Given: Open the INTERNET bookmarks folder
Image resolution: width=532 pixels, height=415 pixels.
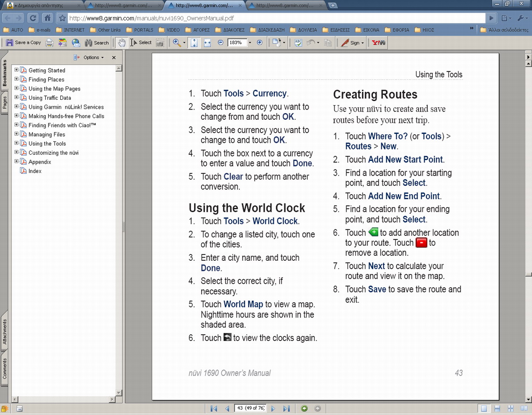Looking at the screenshot, I should [70, 30].
